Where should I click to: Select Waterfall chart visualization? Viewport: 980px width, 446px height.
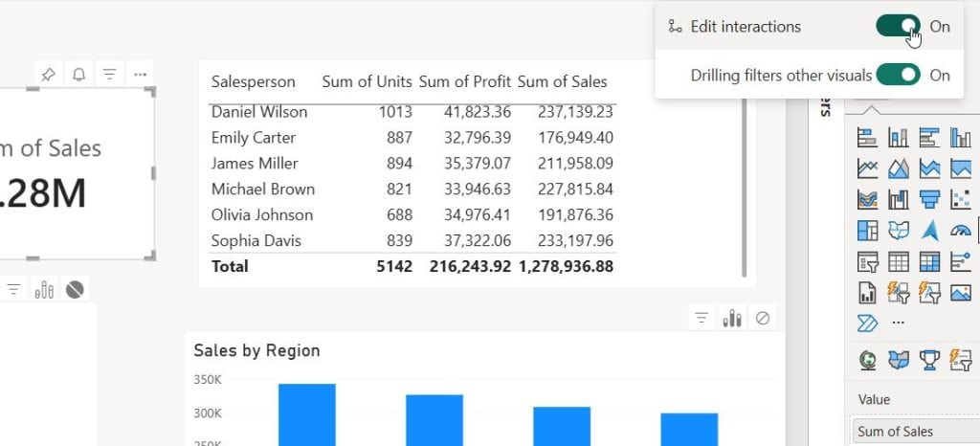coord(898,199)
